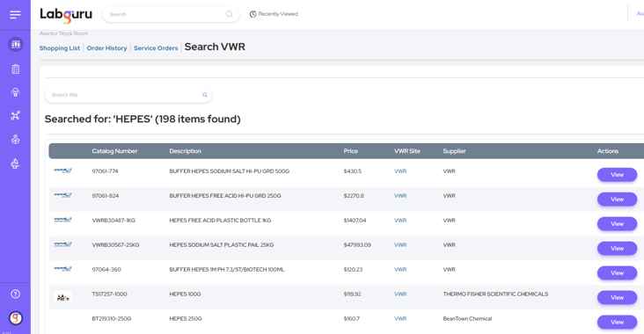The width and height of the screenshot is (644, 334).
Task: View item VWRB30567-25KG
Action: tap(617, 248)
